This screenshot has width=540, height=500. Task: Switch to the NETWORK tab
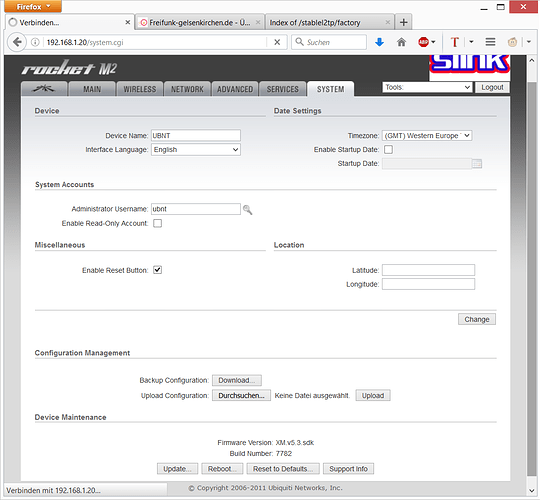[x=187, y=89]
